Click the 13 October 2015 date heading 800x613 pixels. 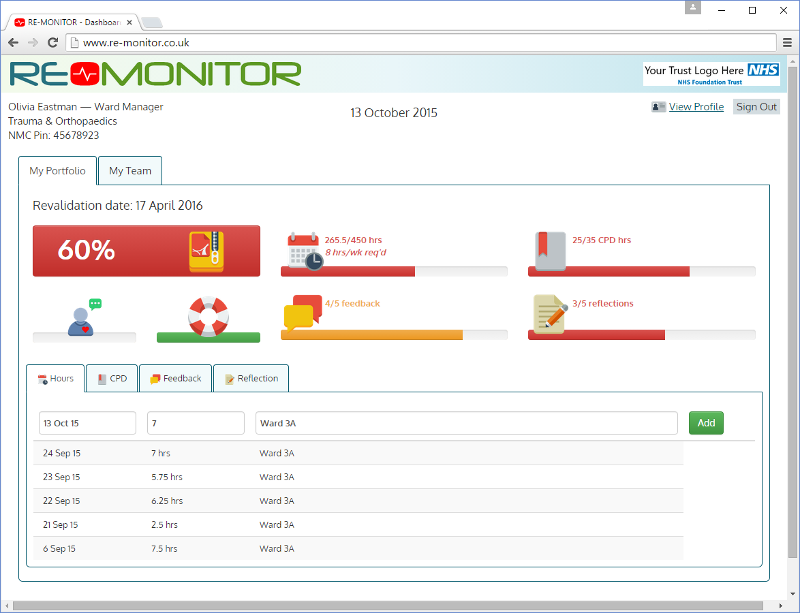[394, 113]
